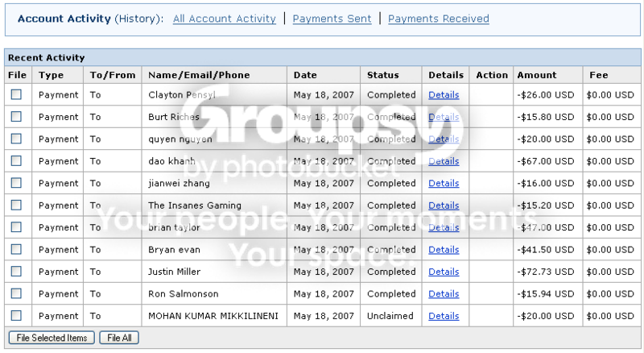The height and width of the screenshot is (353, 644).
Task: View Details for Burt Riches payment
Action: click(x=444, y=117)
